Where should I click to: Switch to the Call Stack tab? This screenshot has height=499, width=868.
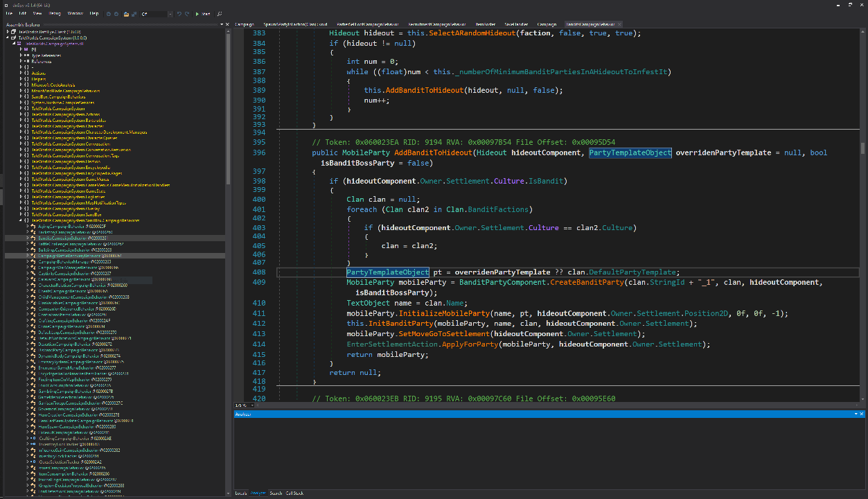pos(294,493)
